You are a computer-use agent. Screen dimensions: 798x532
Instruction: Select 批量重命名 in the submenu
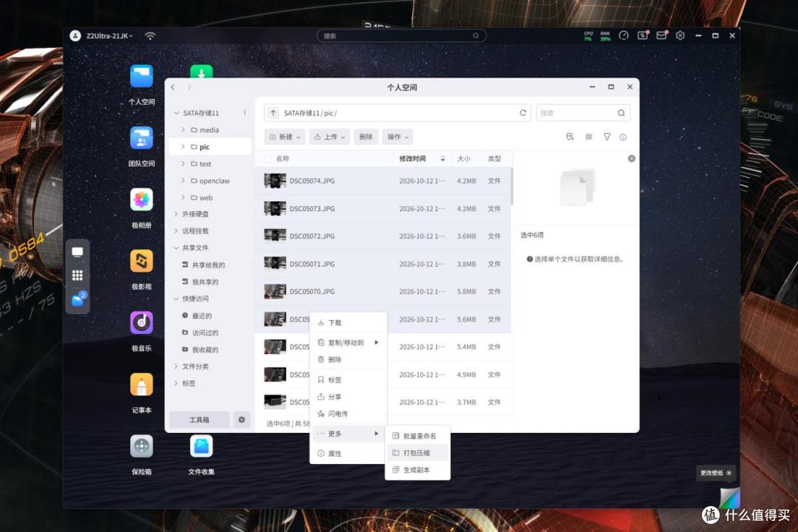coord(417,436)
